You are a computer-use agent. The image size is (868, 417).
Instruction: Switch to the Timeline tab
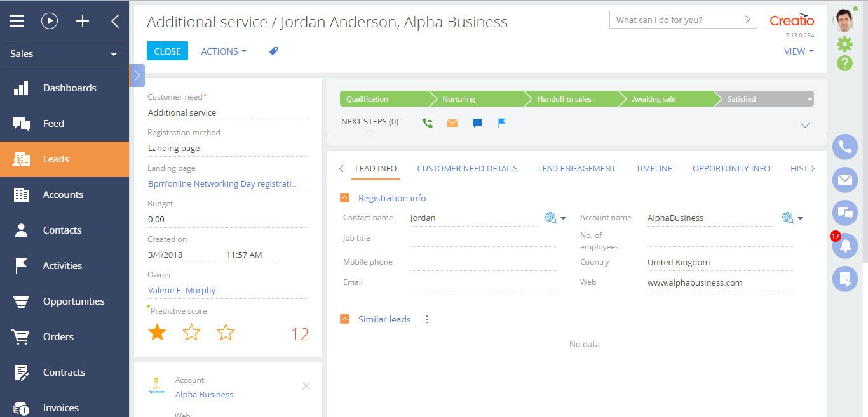pyautogui.click(x=654, y=169)
